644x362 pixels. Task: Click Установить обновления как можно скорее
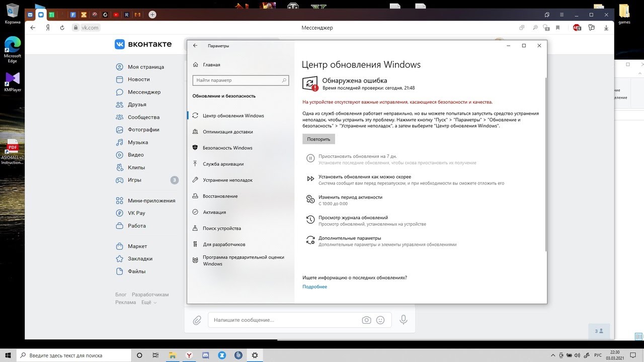(365, 177)
